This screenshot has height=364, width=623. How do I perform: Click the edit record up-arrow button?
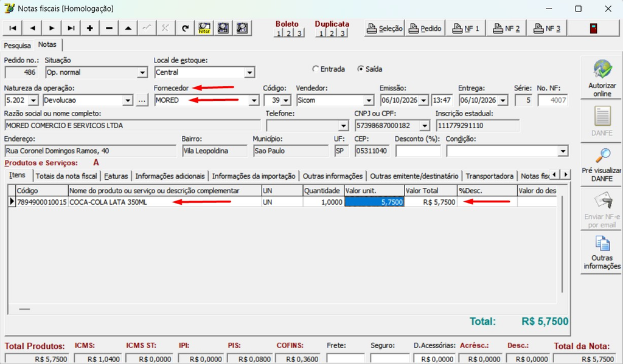128,28
